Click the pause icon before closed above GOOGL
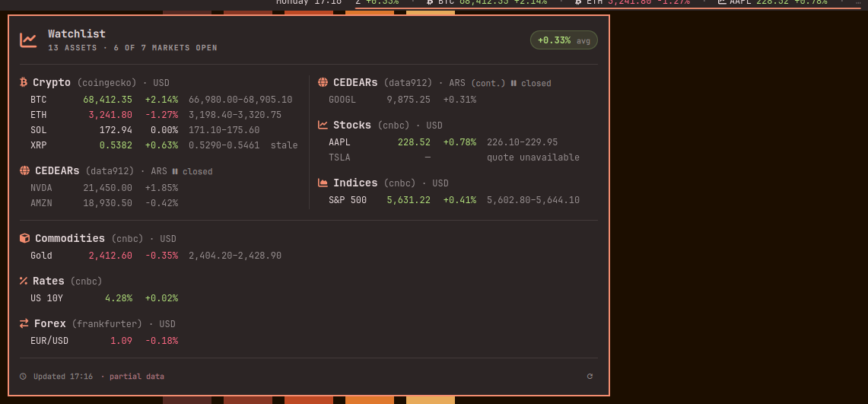This screenshot has width=868, height=404. (513, 83)
